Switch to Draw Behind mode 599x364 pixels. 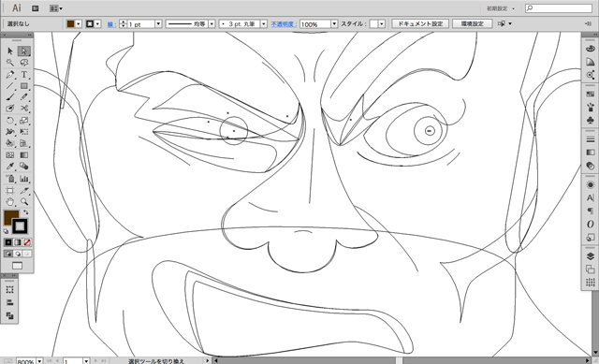(18, 254)
